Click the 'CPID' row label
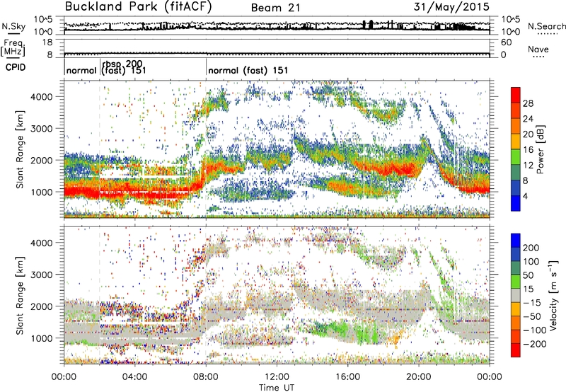 tap(16, 67)
